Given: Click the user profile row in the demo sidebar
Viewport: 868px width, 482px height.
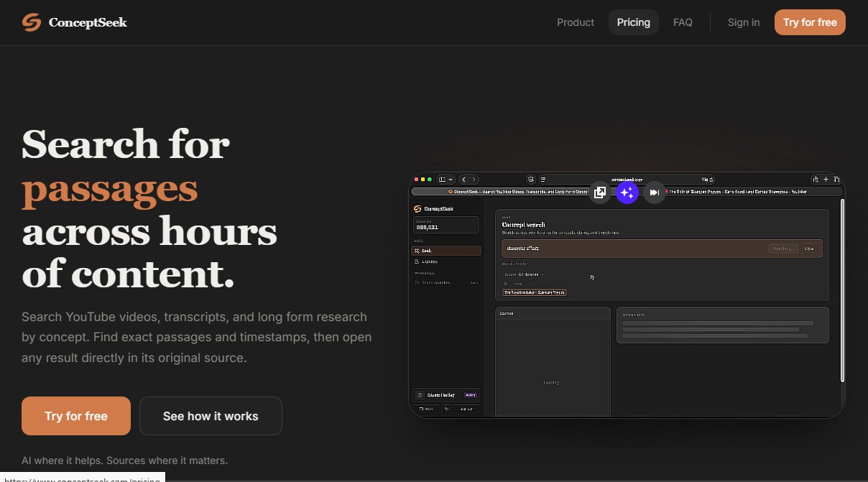Looking at the screenshot, I should [x=446, y=395].
